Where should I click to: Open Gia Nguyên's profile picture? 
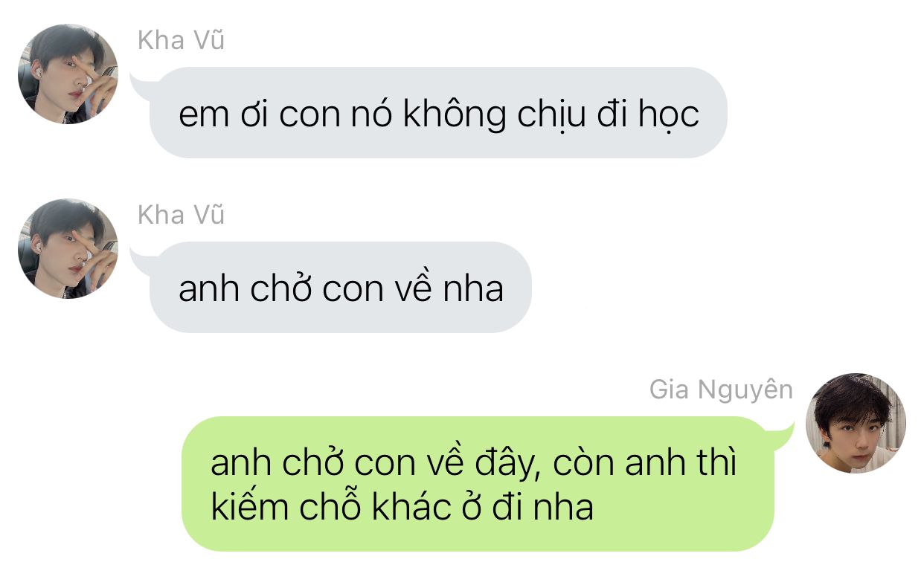[x=856, y=423]
